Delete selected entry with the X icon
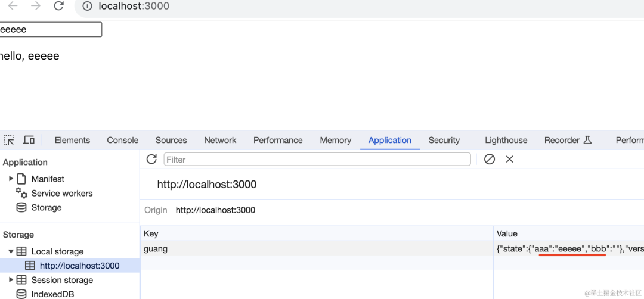This screenshot has height=299, width=644. click(509, 159)
